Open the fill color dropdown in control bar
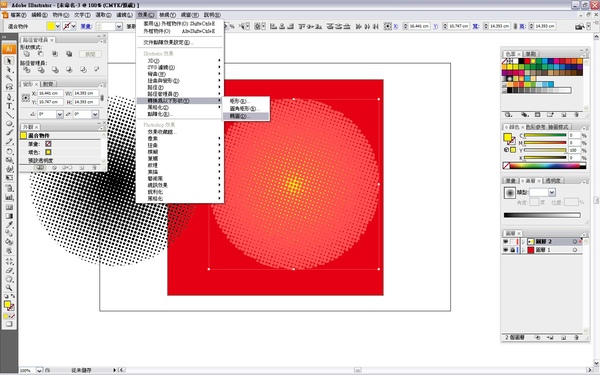The width and height of the screenshot is (600, 375). pyautogui.click(x=58, y=26)
